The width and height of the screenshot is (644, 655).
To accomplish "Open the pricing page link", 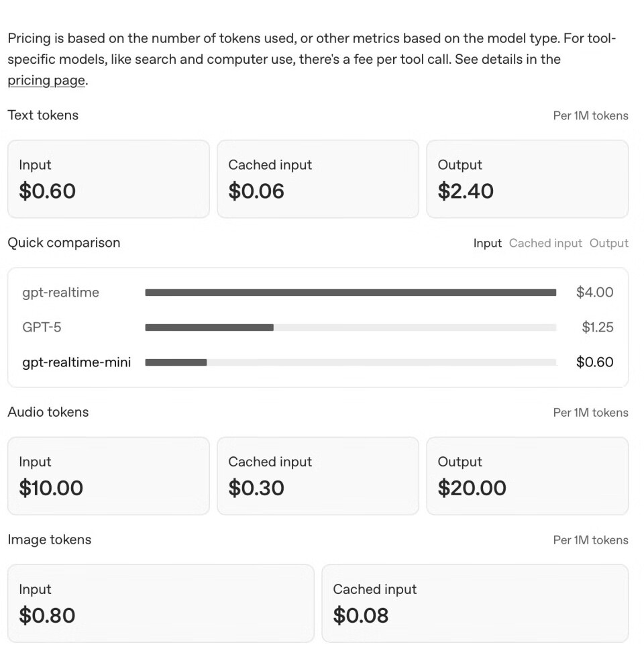I will pyautogui.click(x=46, y=81).
